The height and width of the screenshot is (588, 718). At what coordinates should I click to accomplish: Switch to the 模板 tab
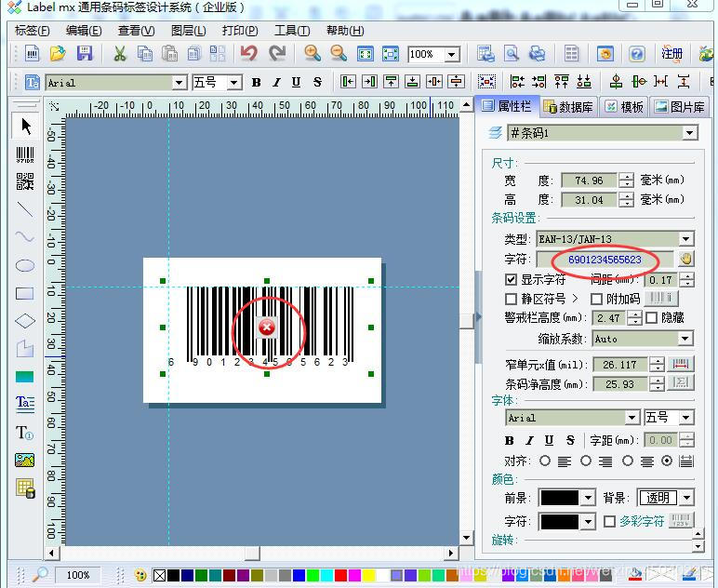pos(624,107)
